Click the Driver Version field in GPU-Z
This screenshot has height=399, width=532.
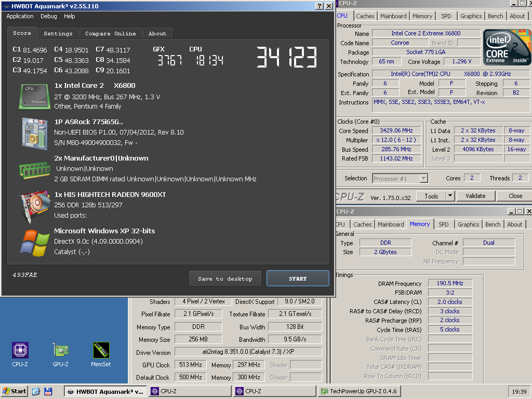pyautogui.click(x=248, y=352)
